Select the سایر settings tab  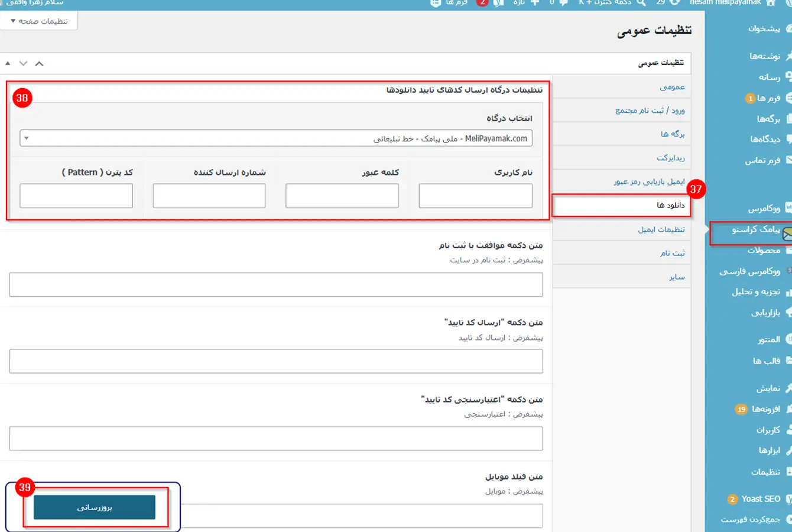(x=621, y=277)
